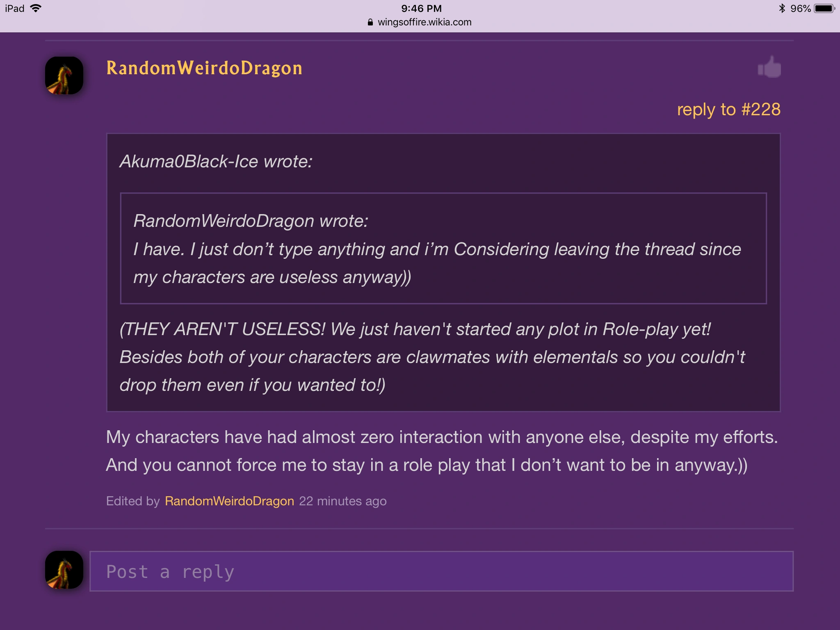The image size is (840, 630).
Task: Click the nested "RandomWeirdoDragon wrote:" quote header
Action: click(x=251, y=221)
